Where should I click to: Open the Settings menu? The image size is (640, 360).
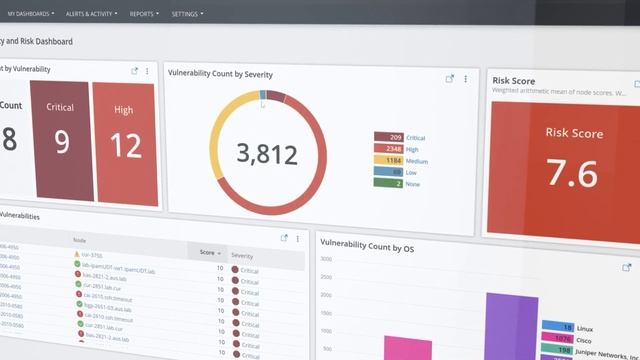[x=187, y=14]
